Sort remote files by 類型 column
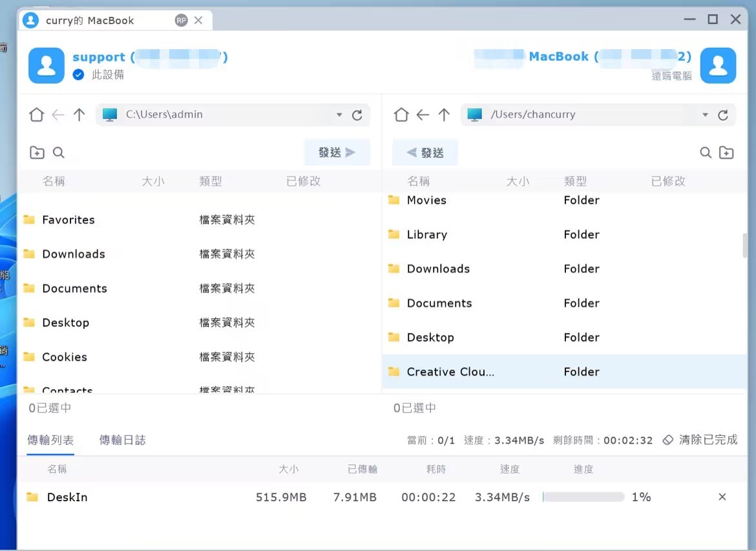The height and width of the screenshot is (551, 756). [575, 181]
